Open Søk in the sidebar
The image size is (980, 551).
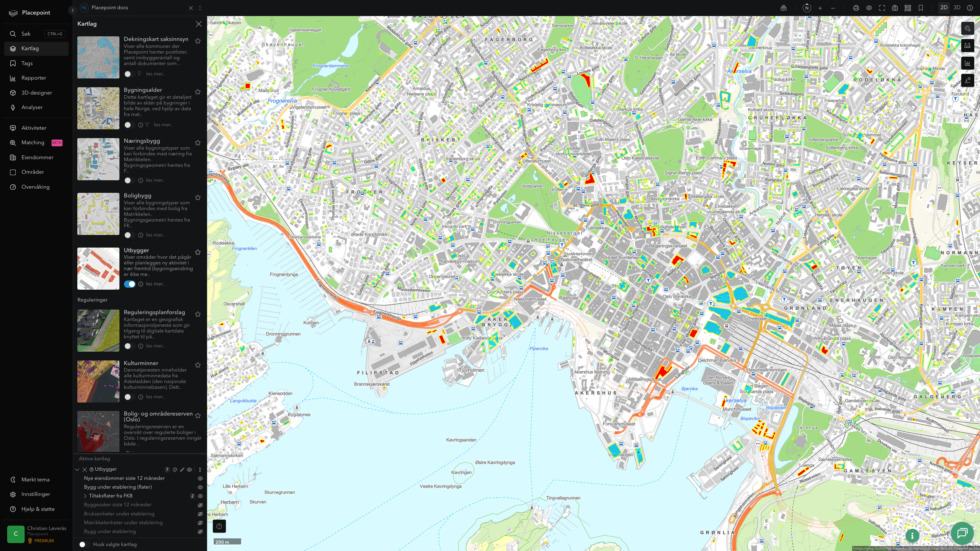[x=36, y=34]
